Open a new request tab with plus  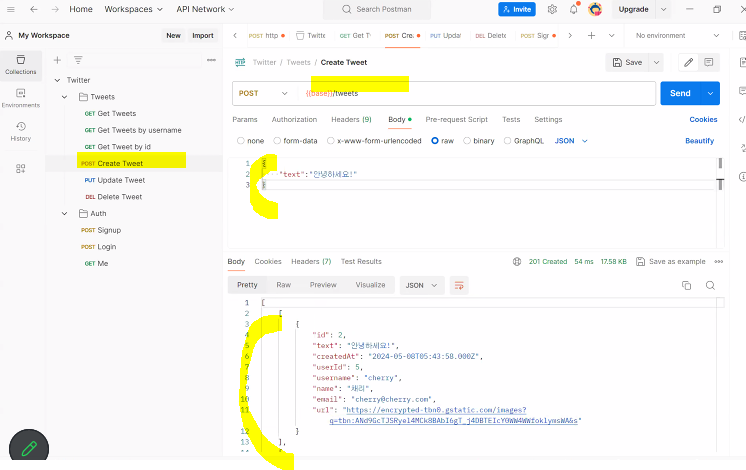591,35
